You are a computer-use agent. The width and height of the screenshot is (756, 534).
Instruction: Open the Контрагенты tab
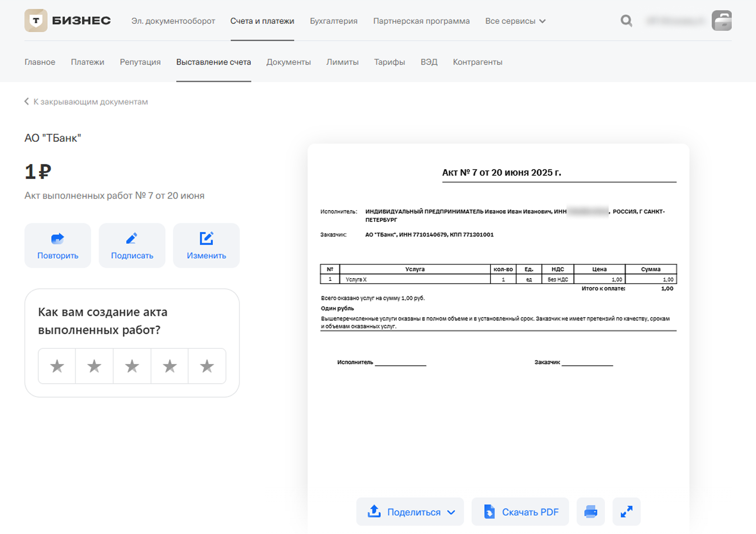pyautogui.click(x=478, y=62)
